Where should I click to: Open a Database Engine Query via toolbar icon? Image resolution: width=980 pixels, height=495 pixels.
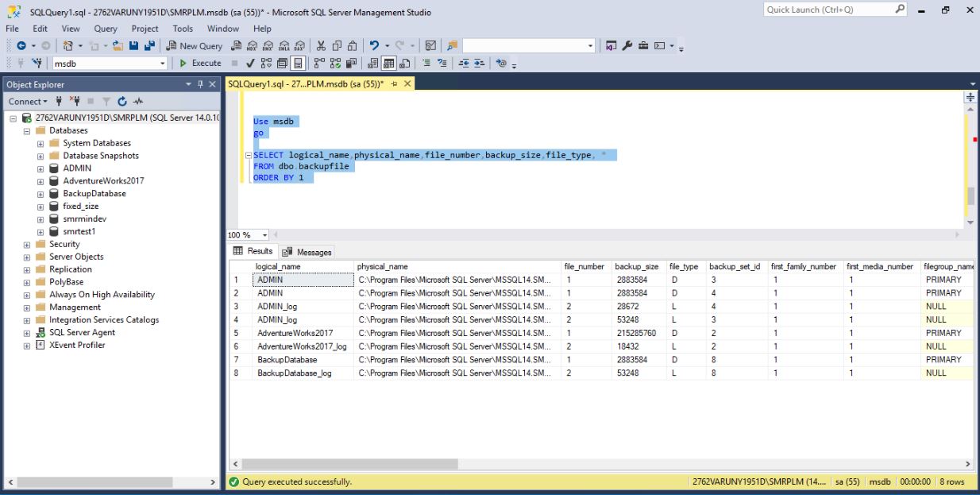[x=236, y=46]
